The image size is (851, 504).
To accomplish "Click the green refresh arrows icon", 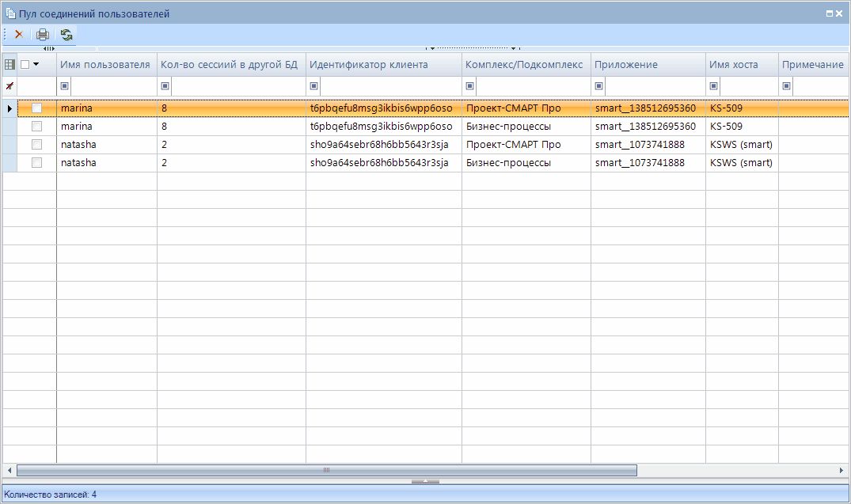I will point(66,35).
